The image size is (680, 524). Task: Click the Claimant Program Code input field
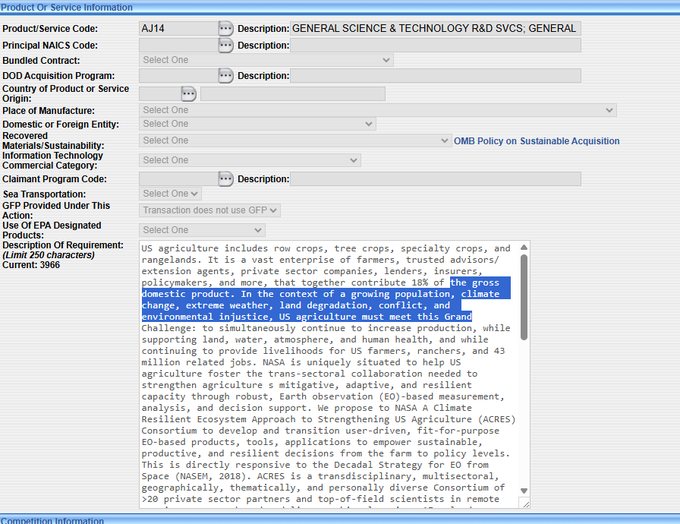pyautogui.click(x=177, y=179)
